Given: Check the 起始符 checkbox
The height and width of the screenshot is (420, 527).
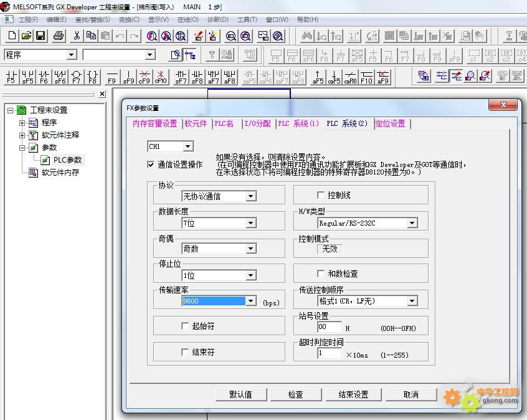Looking at the screenshot, I should pyautogui.click(x=184, y=325).
